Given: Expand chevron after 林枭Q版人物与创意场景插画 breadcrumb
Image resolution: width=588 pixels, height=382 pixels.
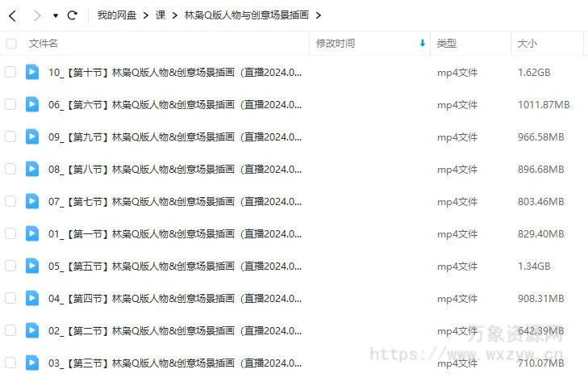Looking at the screenshot, I should (319, 15).
